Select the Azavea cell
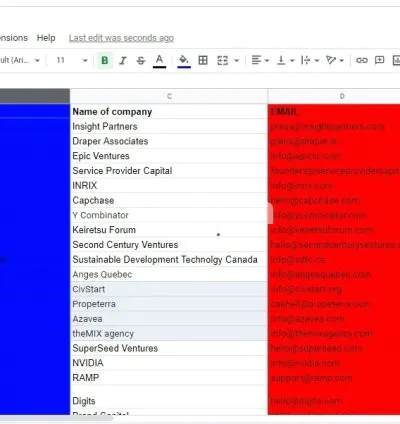Screen dimensions: 400x424 click(169, 319)
